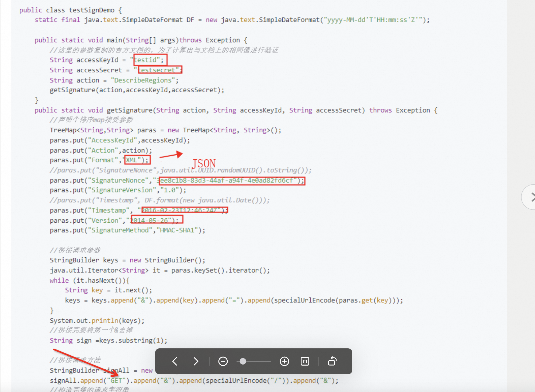Click "getSignature(action,accessKeyId,accessSecret);" call
Screen dimensions: 535x392
[x=137, y=90]
